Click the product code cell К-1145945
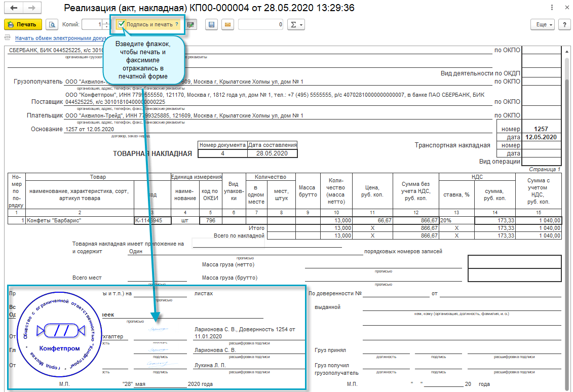Viewport: 573px width, 392px height. tap(153, 220)
